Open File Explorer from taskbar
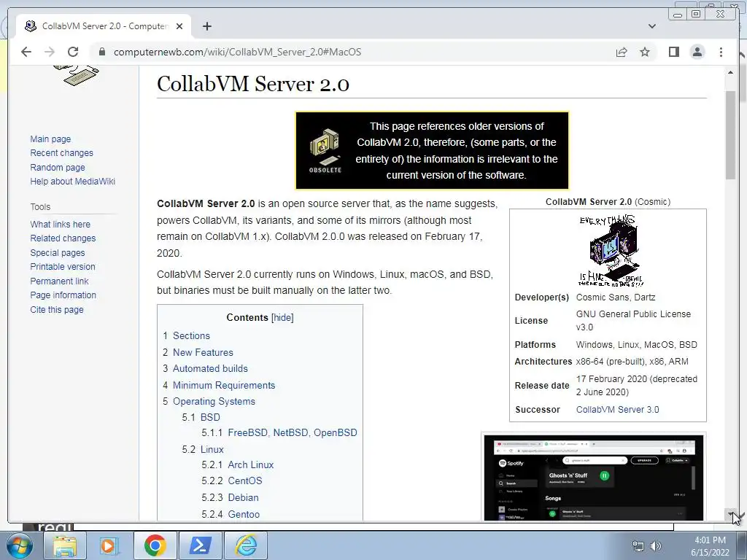Screen dimensions: 747x560 [x=65, y=545]
